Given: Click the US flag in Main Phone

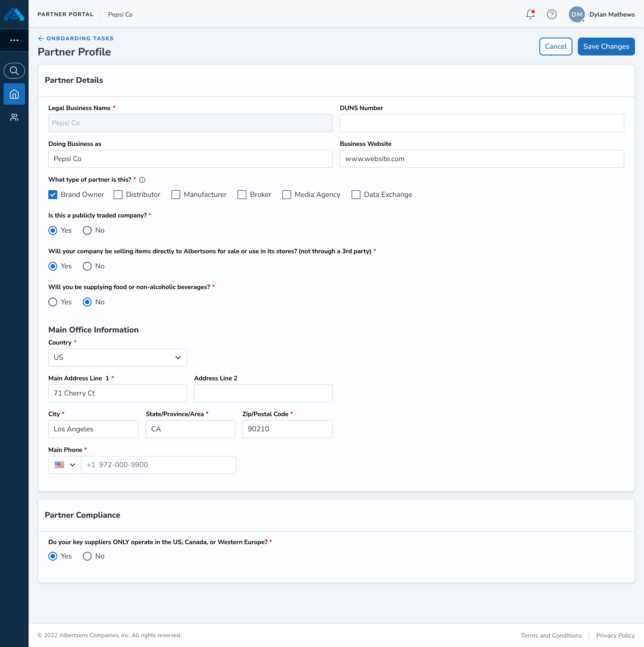Looking at the screenshot, I should pos(59,465).
